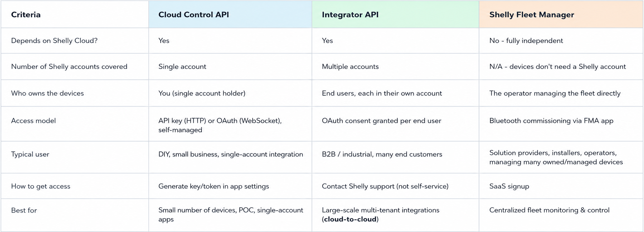Click 'Contact Shelly support (not self-service)' cell
Image resolution: width=644 pixels, height=232 pixels.
[385, 186]
